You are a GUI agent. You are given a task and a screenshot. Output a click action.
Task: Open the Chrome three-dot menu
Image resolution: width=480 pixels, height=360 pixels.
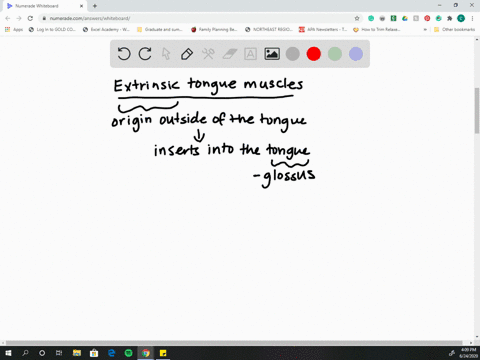pyautogui.click(x=472, y=18)
